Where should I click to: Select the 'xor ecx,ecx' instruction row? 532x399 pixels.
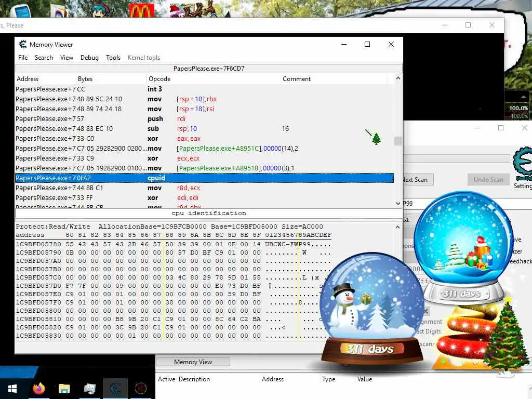tap(204, 158)
